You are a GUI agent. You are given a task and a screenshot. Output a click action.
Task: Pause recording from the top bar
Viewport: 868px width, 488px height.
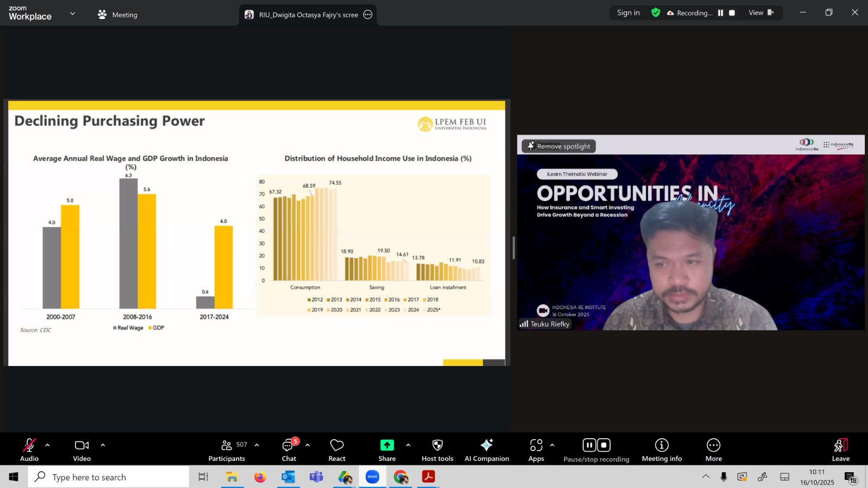tap(720, 13)
